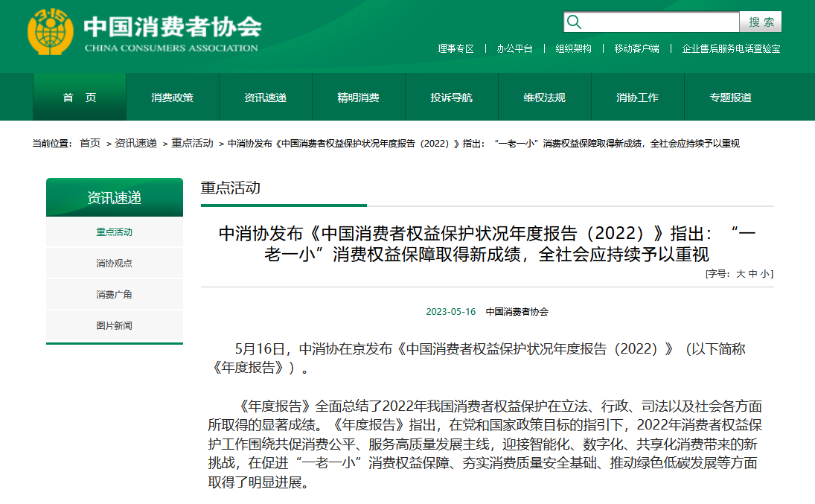Open the 办公平台 top link
This screenshot has width=815, height=504.
(515, 48)
